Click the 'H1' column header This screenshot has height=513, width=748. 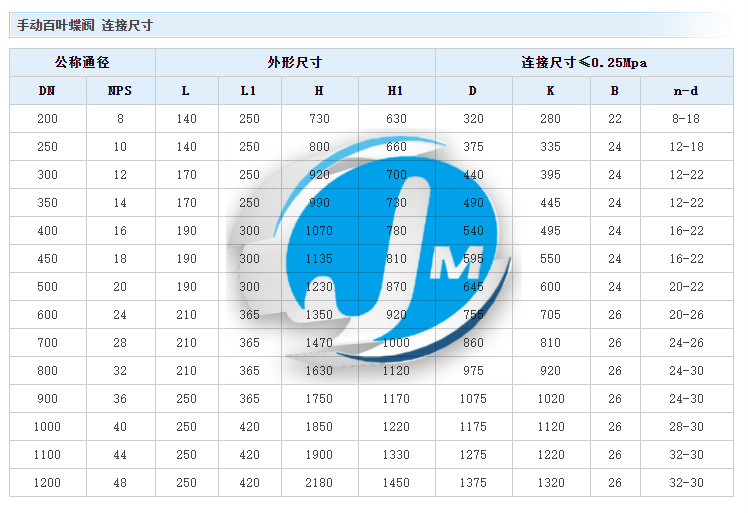point(396,91)
